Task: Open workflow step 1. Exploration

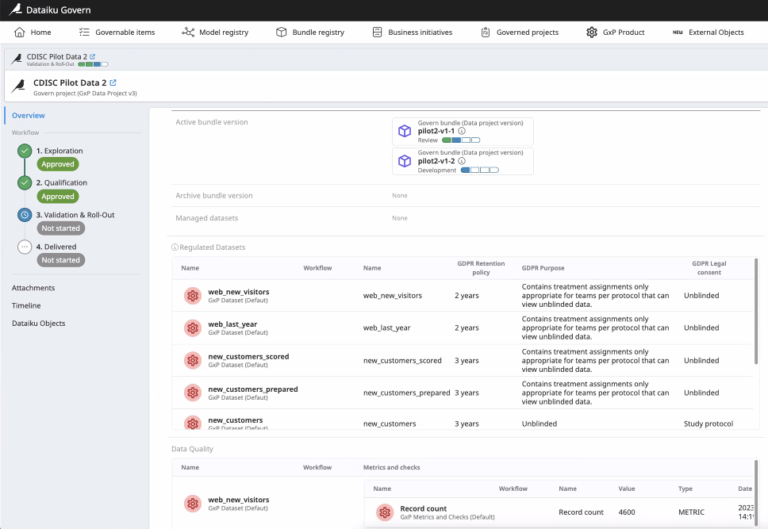Action: point(59,151)
